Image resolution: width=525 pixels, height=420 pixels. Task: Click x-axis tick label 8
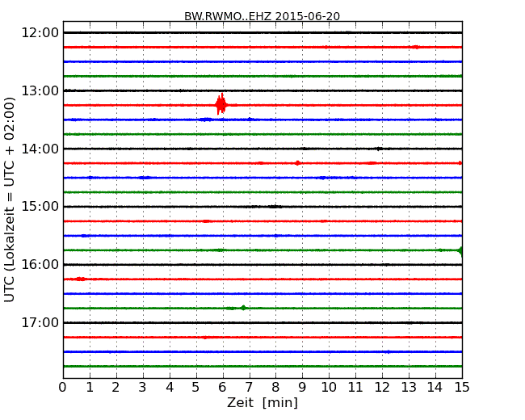(x=275, y=387)
